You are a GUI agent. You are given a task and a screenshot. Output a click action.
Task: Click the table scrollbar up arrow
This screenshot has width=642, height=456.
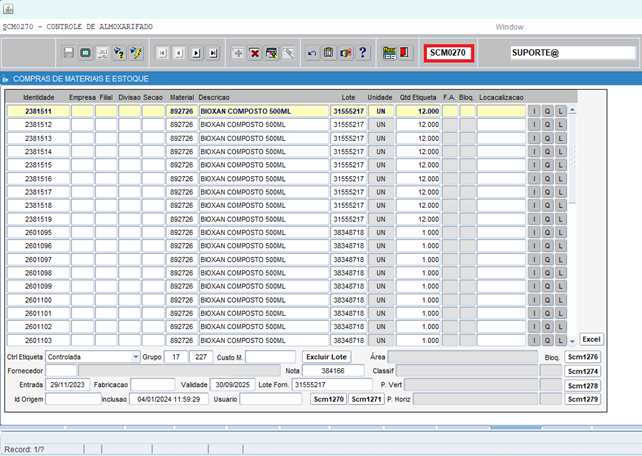click(573, 110)
